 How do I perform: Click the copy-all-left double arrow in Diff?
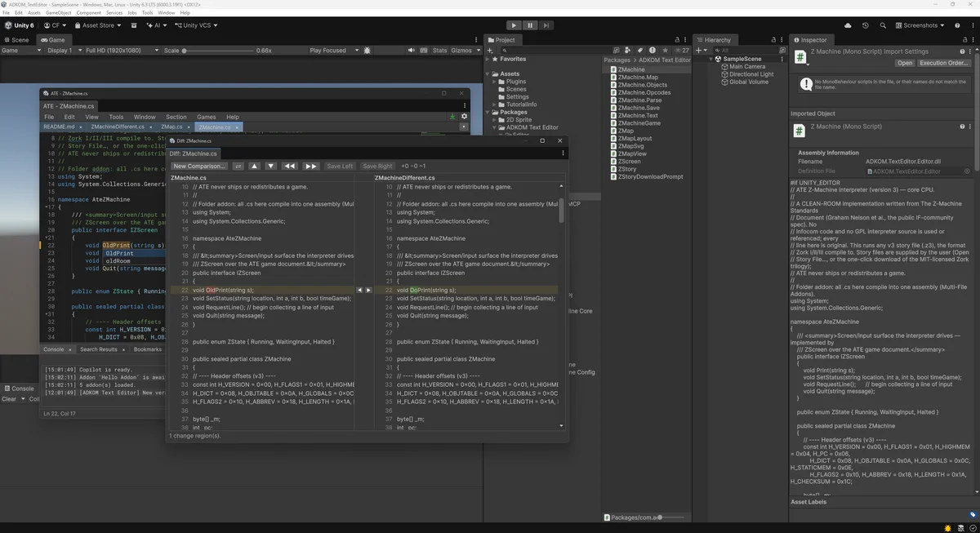click(x=290, y=166)
